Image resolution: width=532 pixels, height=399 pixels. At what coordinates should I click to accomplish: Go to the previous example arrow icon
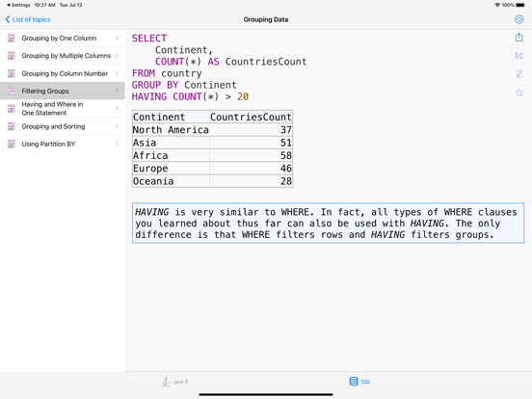[x=519, y=55]
